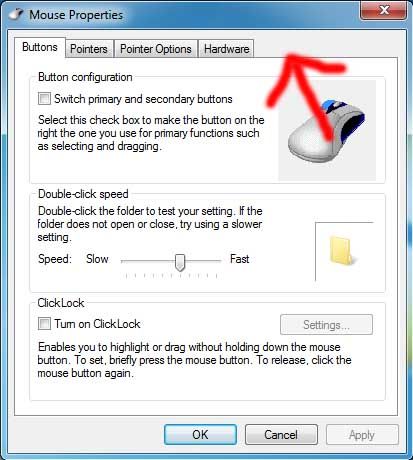The image size is (413, 460).
Task: Click the Mouse Properties title text
Action: [76, 15]
